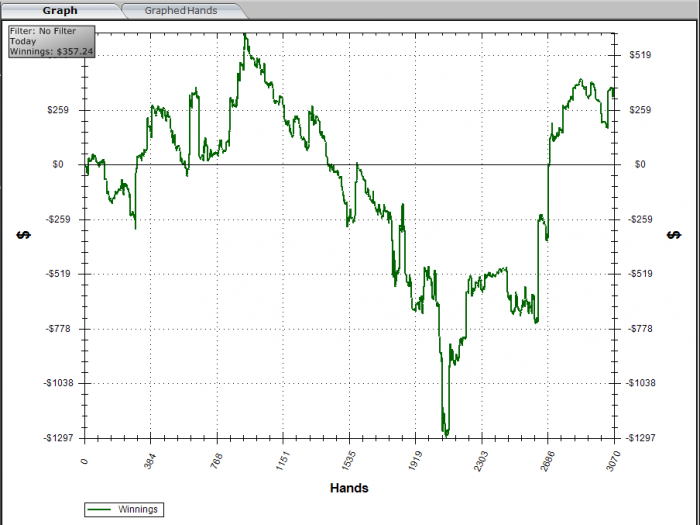Viewport: 700px width, 525px height.
Task: Click the 2303 hands axis label
Action: 481,461
